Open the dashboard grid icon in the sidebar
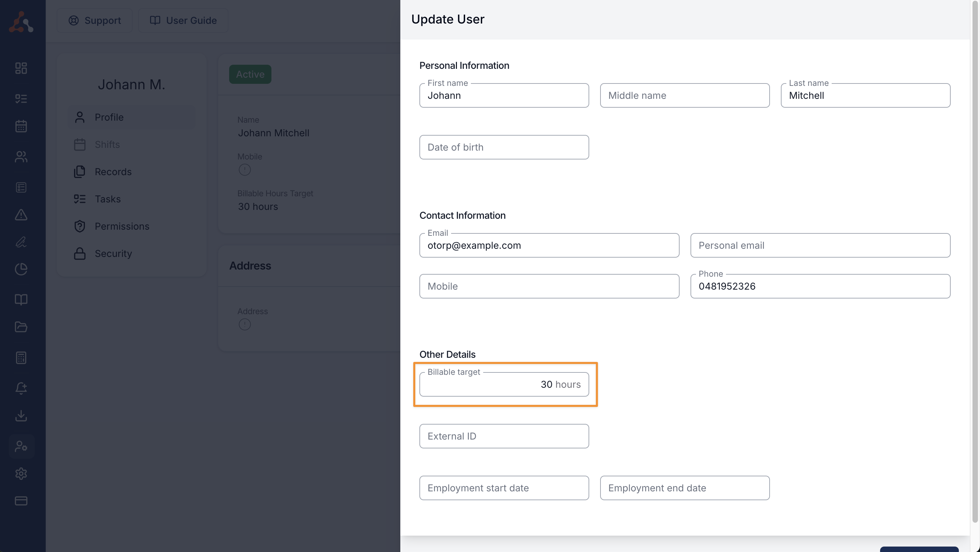This screenshot has height=552, width=980. [x=21, y=68]
